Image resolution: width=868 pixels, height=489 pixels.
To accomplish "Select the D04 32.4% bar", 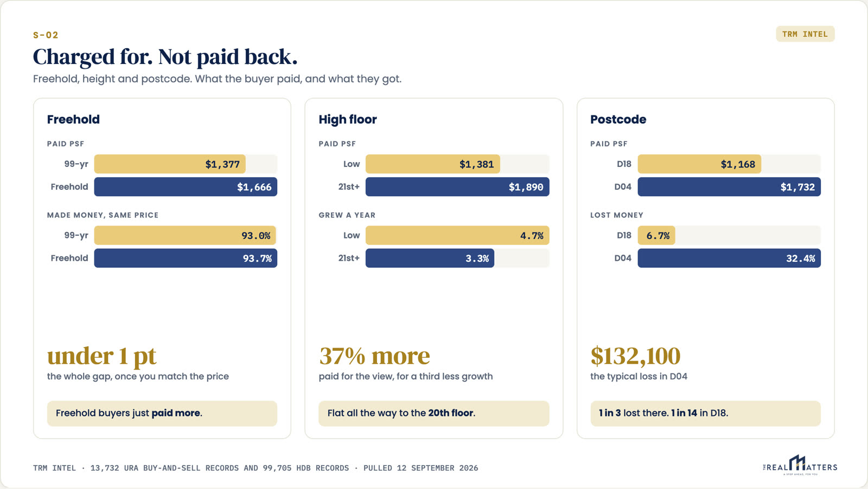I will tap(729, 258).
